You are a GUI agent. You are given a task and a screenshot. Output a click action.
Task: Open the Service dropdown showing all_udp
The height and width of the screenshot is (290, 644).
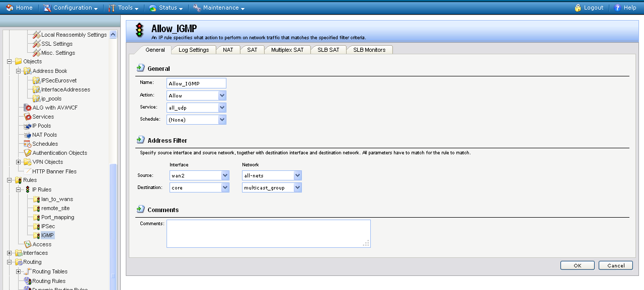[x=222, y=108]
